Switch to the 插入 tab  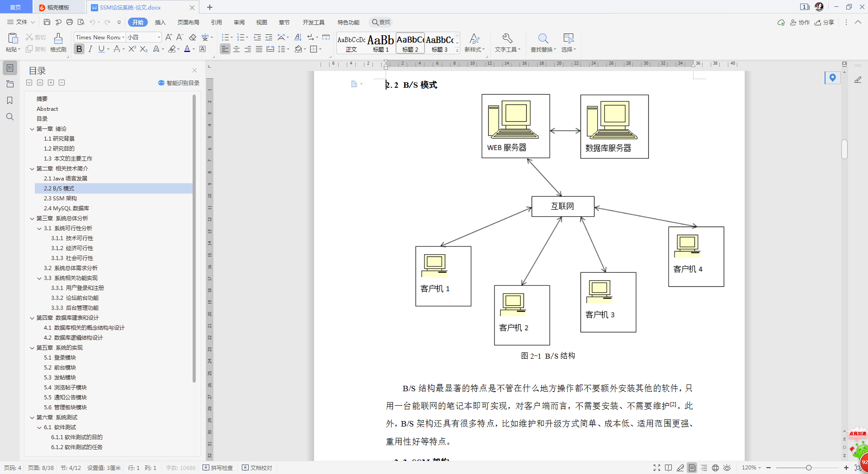[x=160, y=22]
